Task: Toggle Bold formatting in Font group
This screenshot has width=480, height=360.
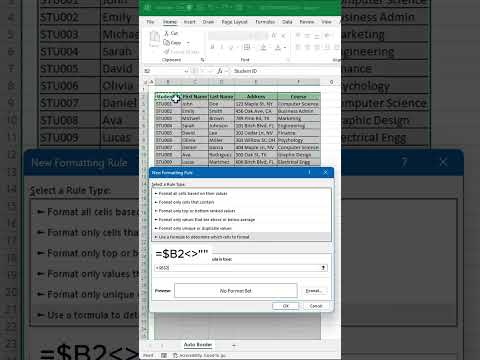Action: point(212,48)
